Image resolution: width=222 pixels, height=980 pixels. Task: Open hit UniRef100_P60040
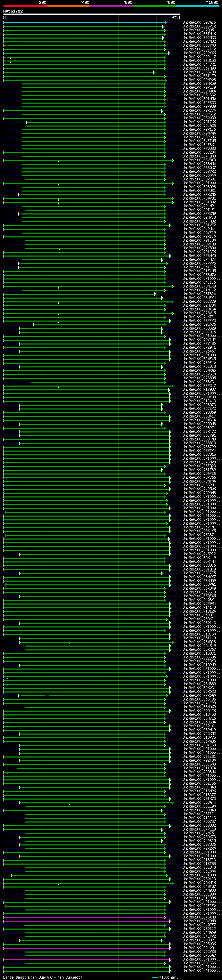(199, 175)
